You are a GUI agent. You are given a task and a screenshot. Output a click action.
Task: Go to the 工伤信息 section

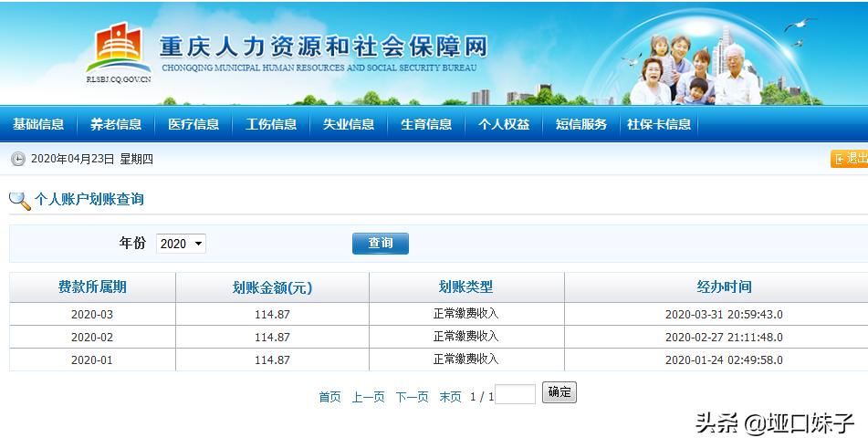tap(271, 124)
